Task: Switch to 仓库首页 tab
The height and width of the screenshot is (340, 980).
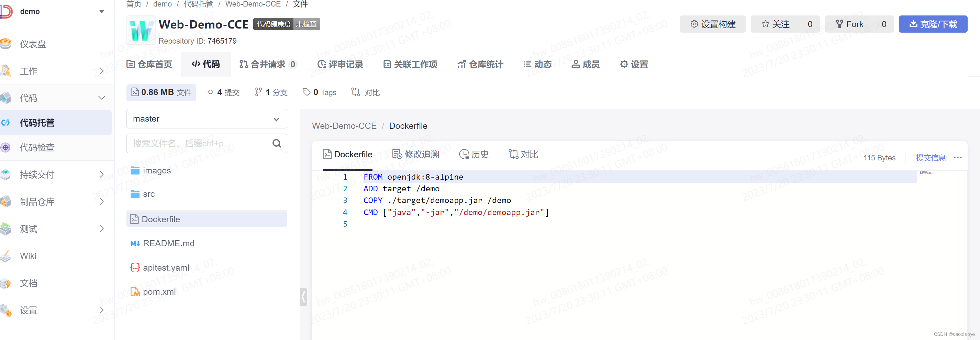Action: click(149, 64)
